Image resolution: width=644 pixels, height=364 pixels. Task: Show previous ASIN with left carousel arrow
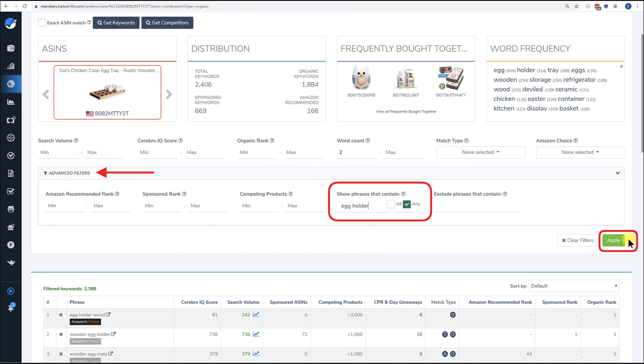coord(46,94)
